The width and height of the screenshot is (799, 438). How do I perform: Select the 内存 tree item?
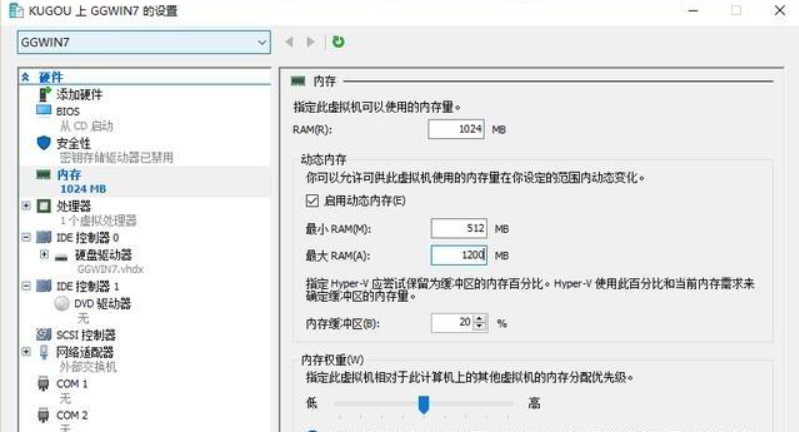pyautogui.click(x=69, y=175)
